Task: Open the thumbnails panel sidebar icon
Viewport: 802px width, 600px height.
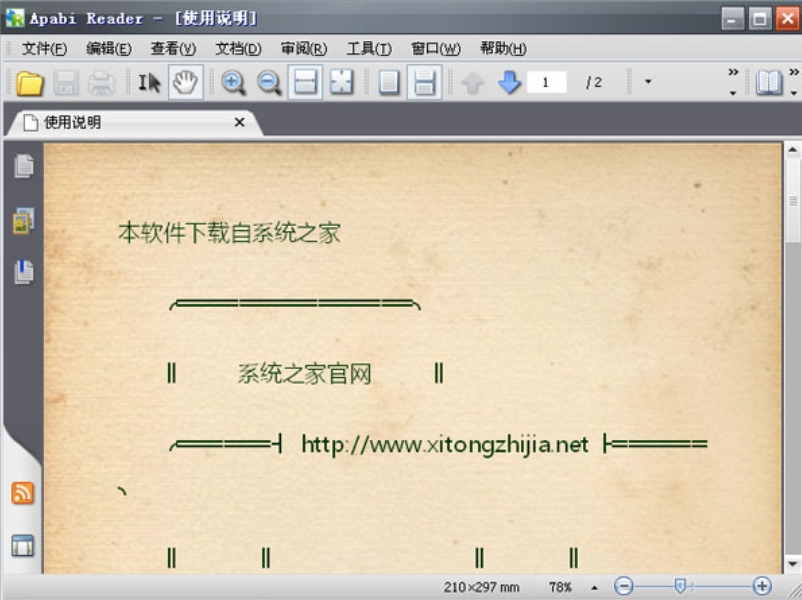Action: (24, 220)
